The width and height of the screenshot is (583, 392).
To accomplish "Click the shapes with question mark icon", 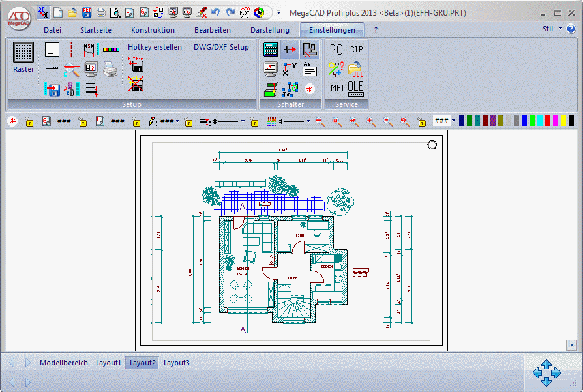I will (x=336, y=70).
